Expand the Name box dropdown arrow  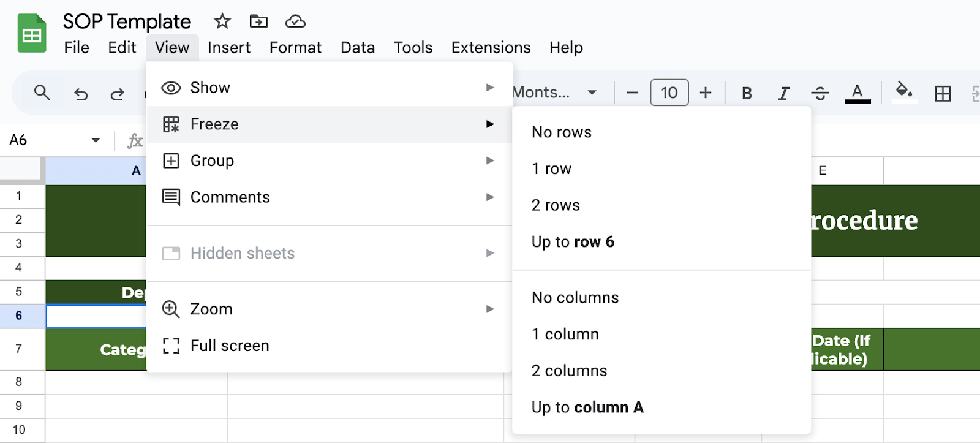96,140
